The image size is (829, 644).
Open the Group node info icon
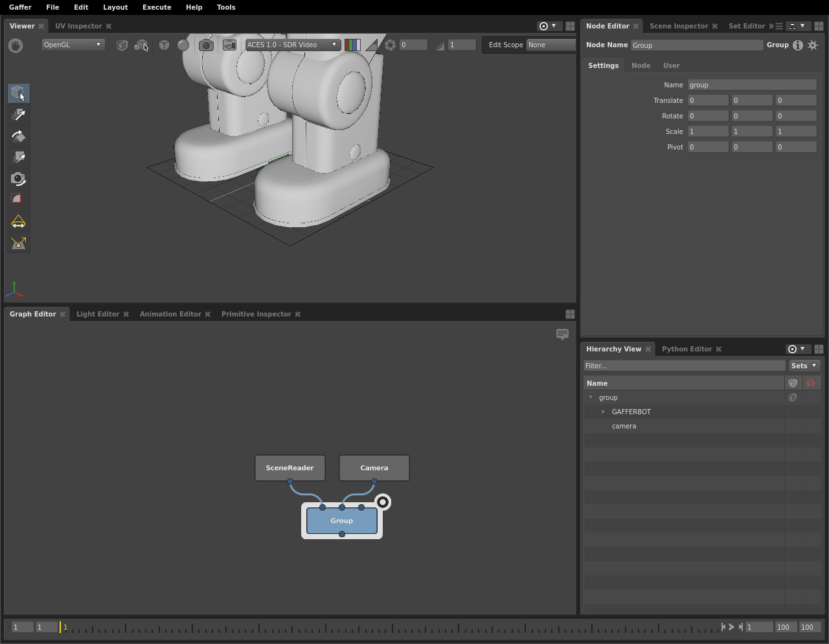pyautogui.click(x=798, y=45)
